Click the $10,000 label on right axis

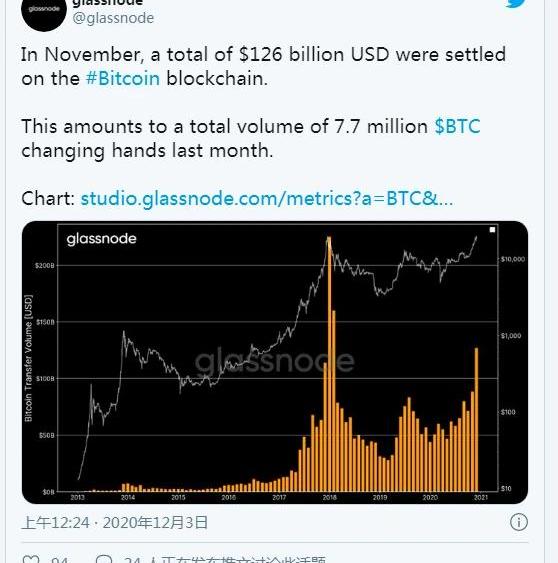point(513,259)
